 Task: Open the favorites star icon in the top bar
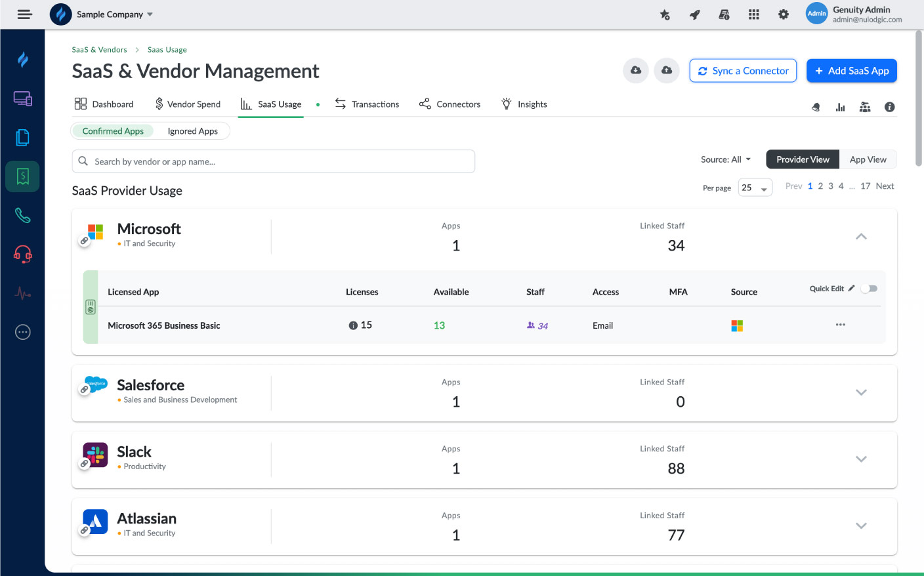(665, 14)
